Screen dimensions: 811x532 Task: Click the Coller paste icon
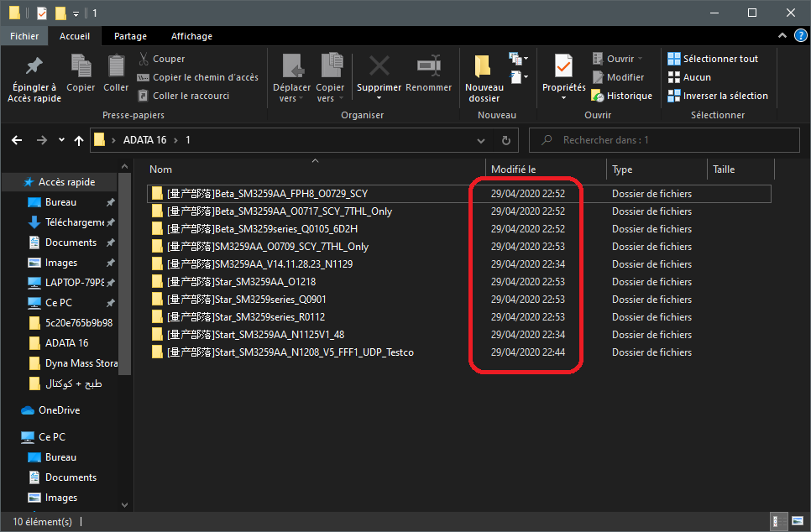116,73
